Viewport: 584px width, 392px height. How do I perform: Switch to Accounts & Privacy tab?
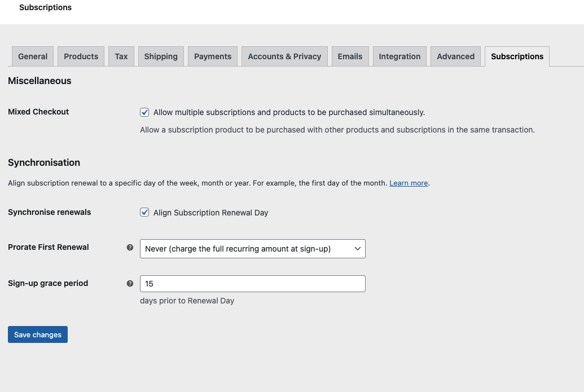284,56
